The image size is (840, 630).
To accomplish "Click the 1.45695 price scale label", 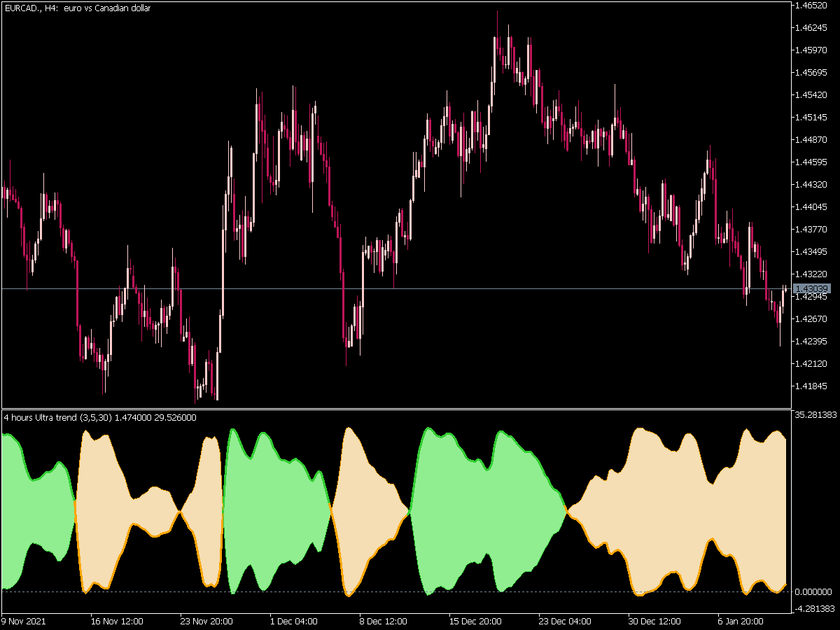I will [812, 72].
